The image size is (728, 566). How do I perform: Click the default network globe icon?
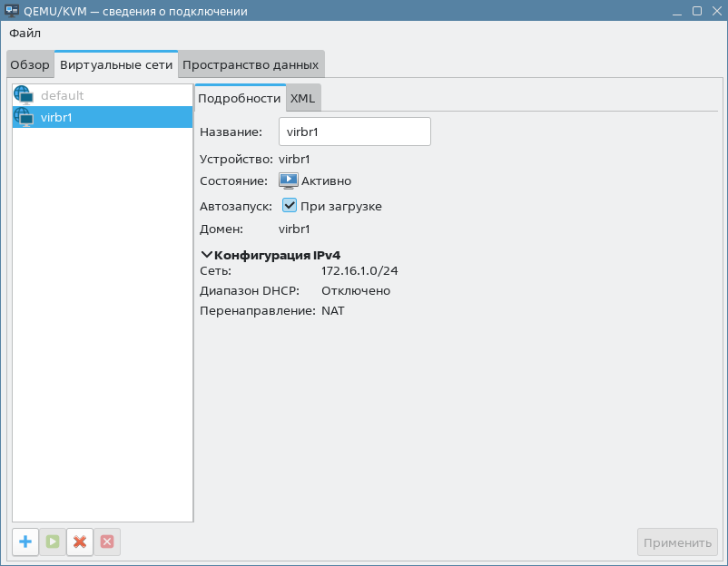pyautogui.click(x=24, y=95)
